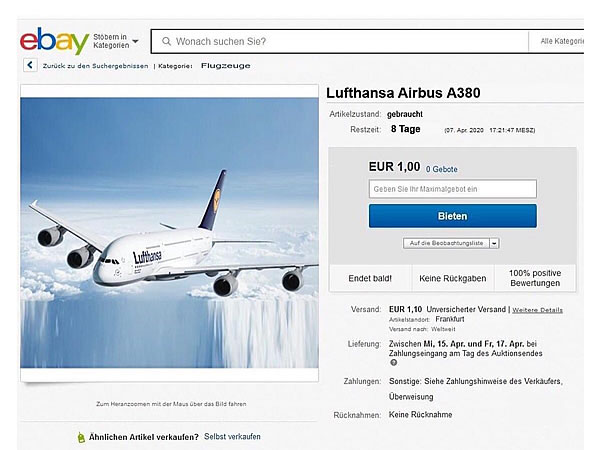Image resolution: width=600 pixels, height=450 pixels.
Task: Open the Flugzeuge category link
Action: (x=225, y=66)
